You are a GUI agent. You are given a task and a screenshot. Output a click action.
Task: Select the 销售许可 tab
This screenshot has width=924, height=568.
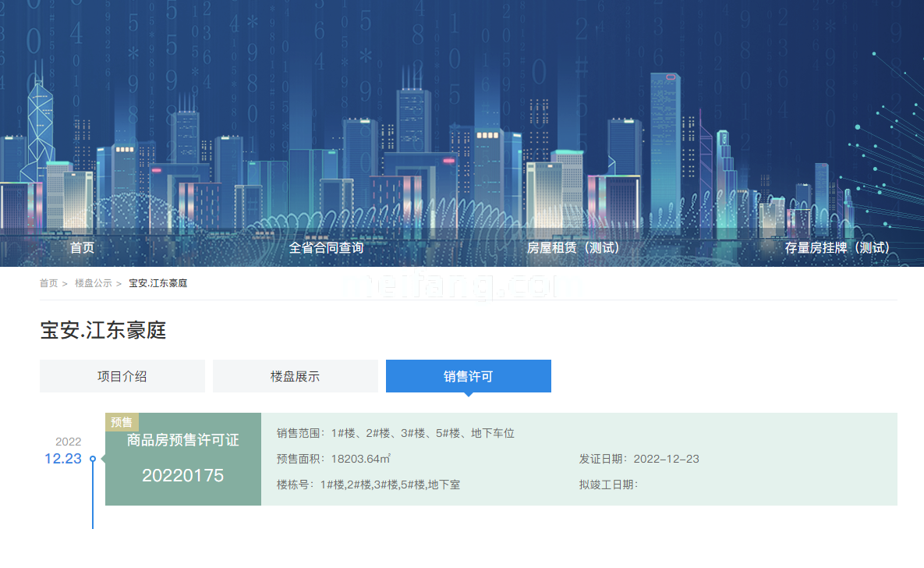pyautogui.click(x=468, y=376)
